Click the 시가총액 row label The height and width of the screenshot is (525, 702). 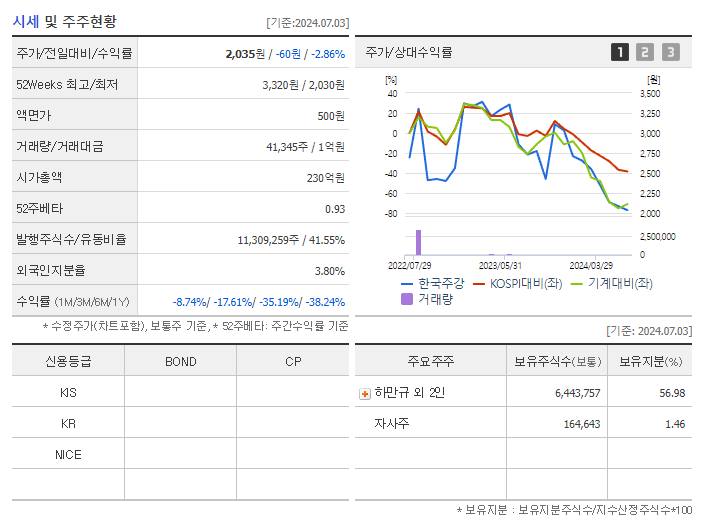pos(39,177)
